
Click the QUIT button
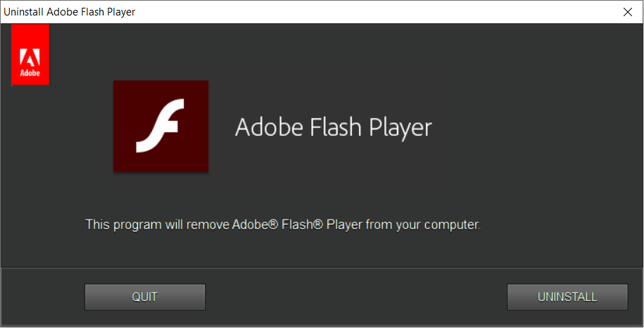pyautogui.click(x=144, y=297)
